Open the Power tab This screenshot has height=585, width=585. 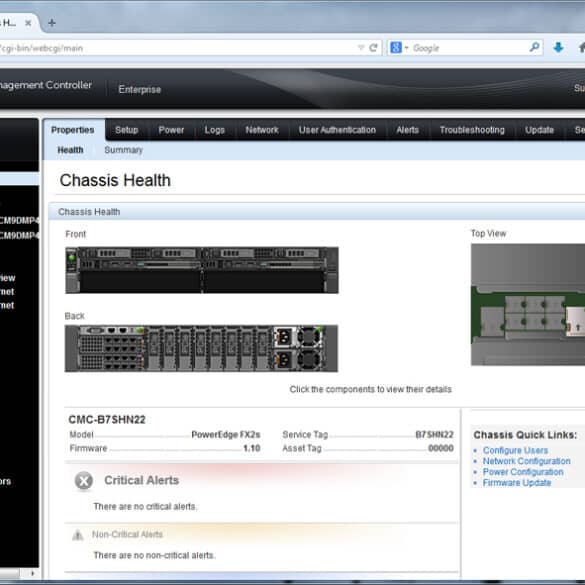pos(171,130)
